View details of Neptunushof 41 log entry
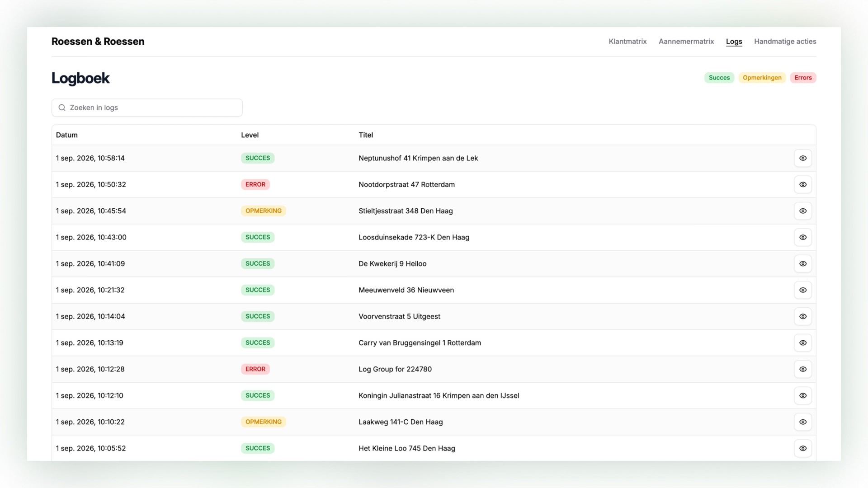The height and width of the screenshot is (488, 868). pos(803,158)
